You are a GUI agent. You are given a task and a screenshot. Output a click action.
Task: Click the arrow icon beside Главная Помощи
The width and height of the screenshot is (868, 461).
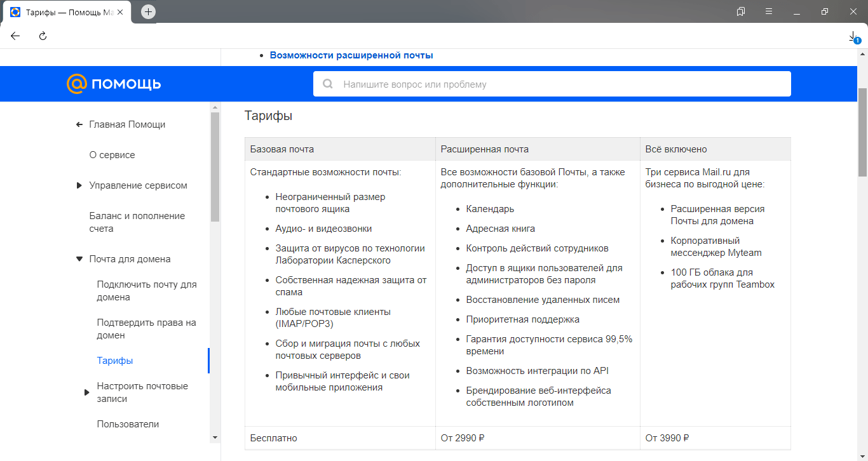click(x=79, y=124)
